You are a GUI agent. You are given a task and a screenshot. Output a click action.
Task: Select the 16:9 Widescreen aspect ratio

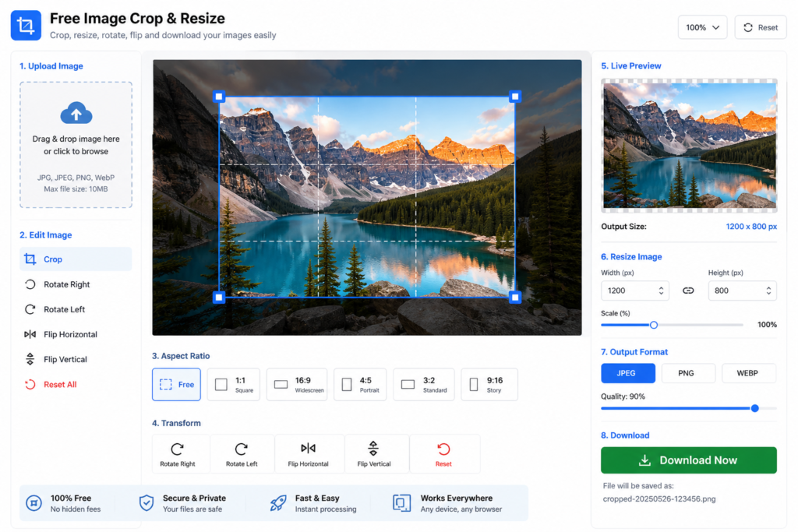[297, 385]
